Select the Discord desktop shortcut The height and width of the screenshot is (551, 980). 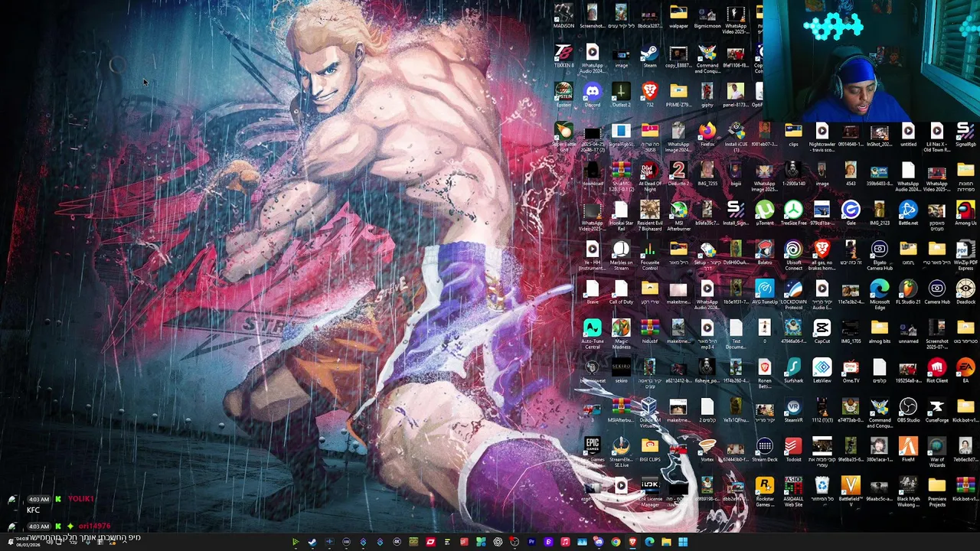(x=592, y=96)
